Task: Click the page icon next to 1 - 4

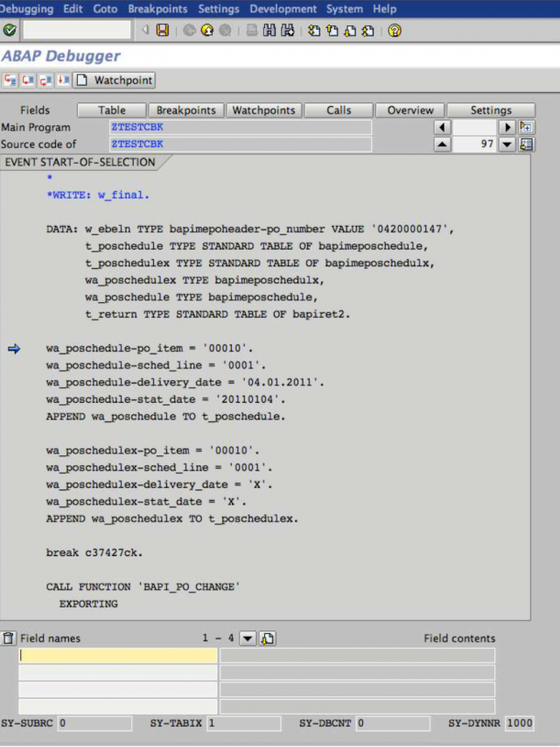Action: coord(268,638)
